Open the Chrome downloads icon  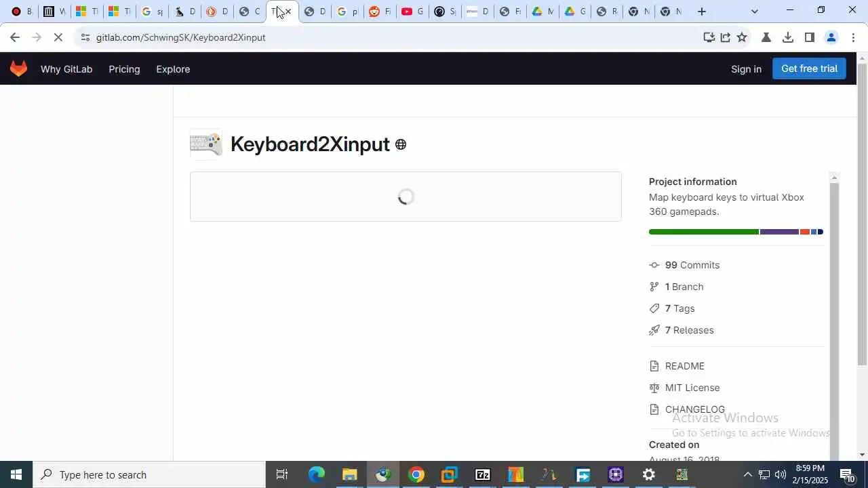788,37
